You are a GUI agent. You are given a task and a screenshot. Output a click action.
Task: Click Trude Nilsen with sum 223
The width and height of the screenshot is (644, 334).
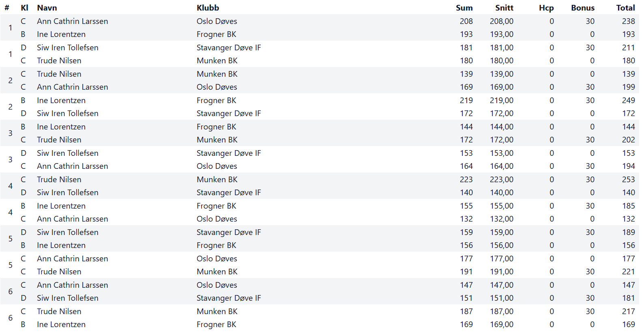click(59, 179)
